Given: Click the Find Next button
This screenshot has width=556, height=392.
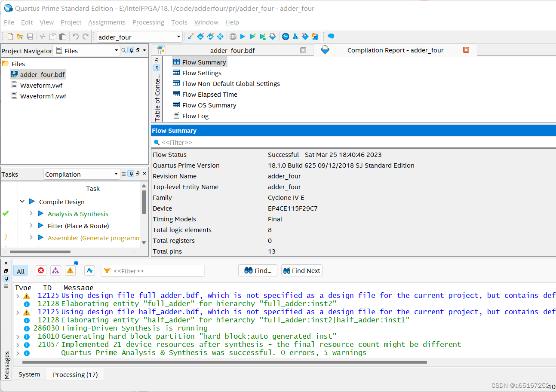Looking at the screenshot, I should [301, 270].
